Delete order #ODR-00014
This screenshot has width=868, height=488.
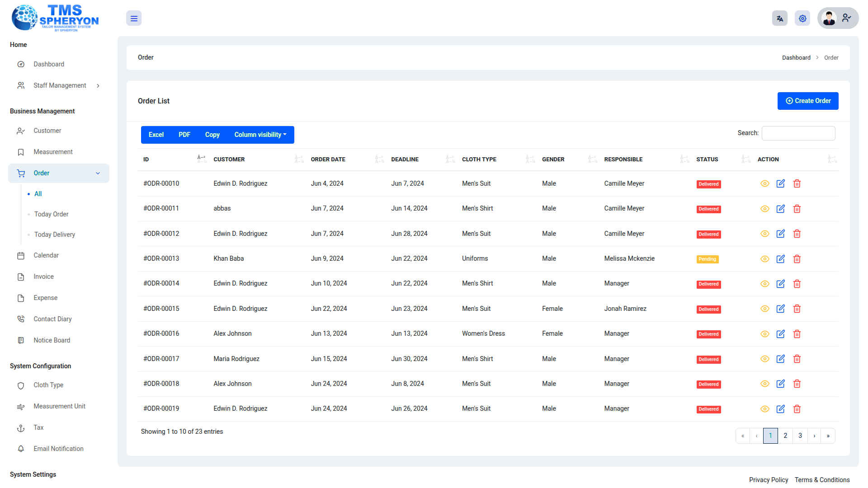click(x=797, y=284)
